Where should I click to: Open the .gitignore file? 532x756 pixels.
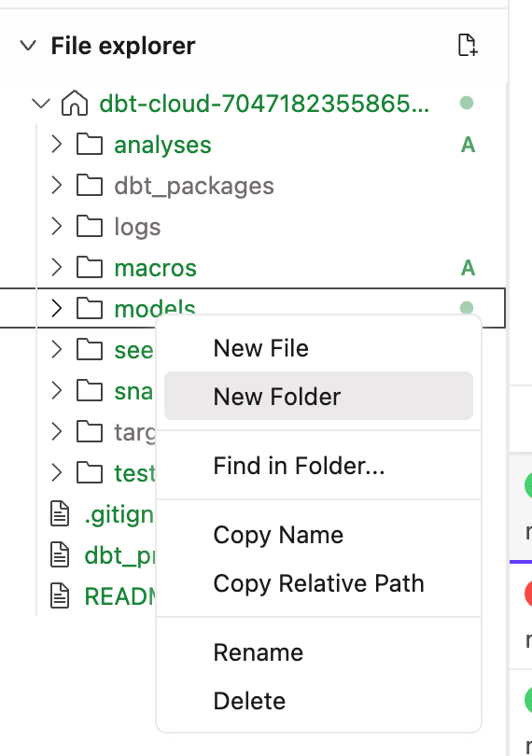[119, 515]
